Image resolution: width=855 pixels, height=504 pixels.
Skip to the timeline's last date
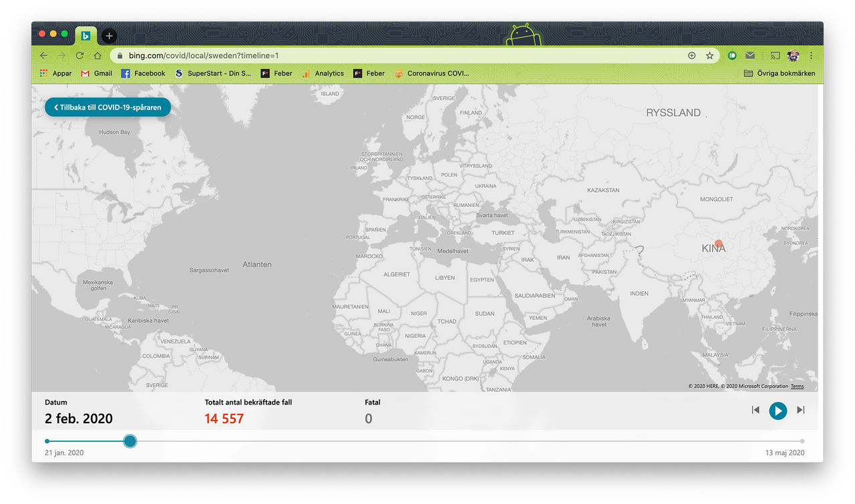[x=801, y=410]
